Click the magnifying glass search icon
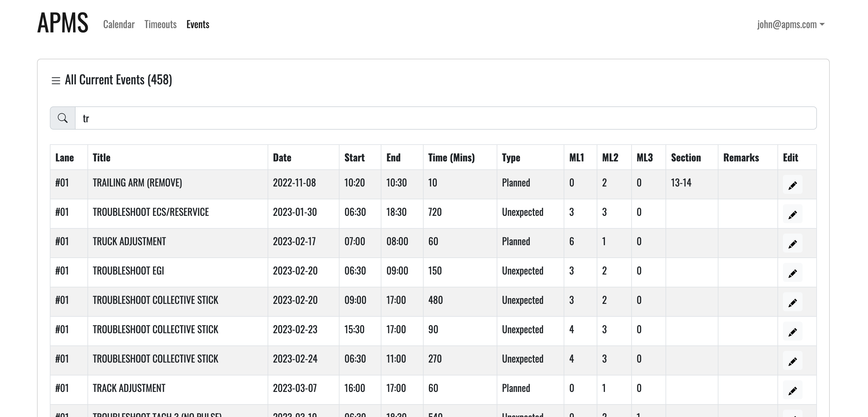Image resolution: width=868 pixels, height=417 pixels. 63,118
